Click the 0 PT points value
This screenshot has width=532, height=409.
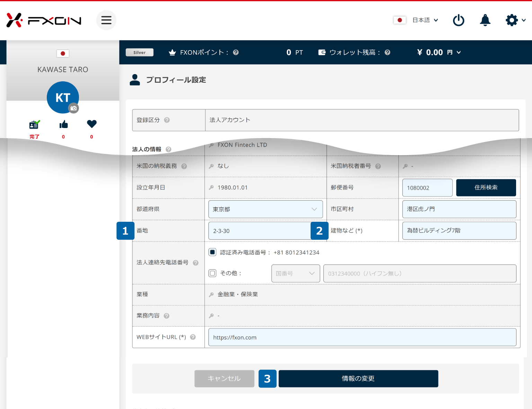tap(294, 52)
